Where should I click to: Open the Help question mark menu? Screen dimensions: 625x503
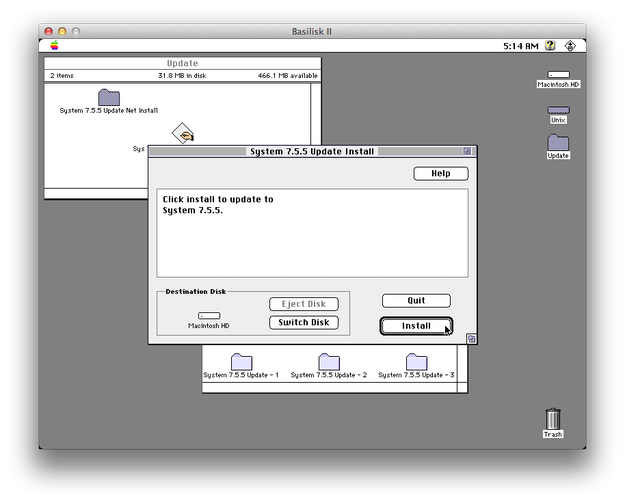pos(550,45)
